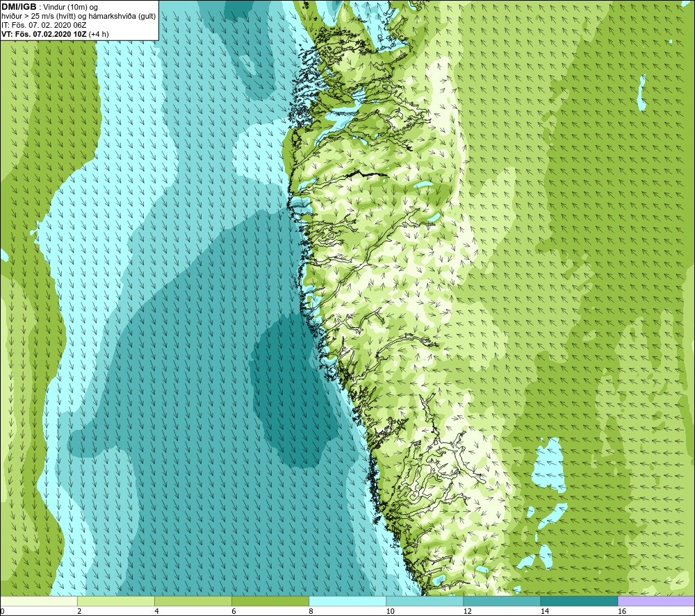Click the legend scale label '8'
This screenshot has height=616, width=695.
311,611
